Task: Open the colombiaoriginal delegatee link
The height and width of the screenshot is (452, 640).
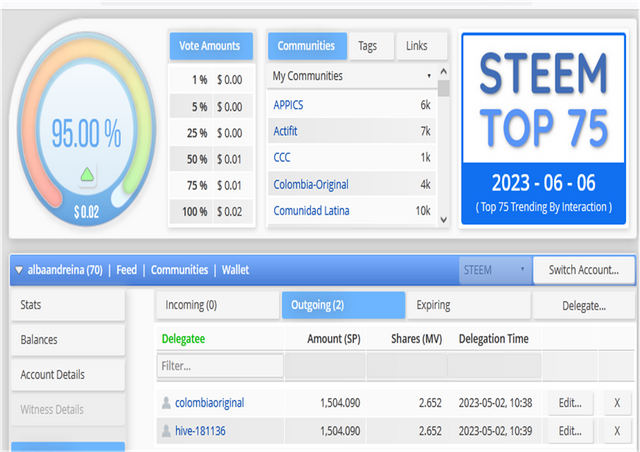Action: (x=209, y=403)
